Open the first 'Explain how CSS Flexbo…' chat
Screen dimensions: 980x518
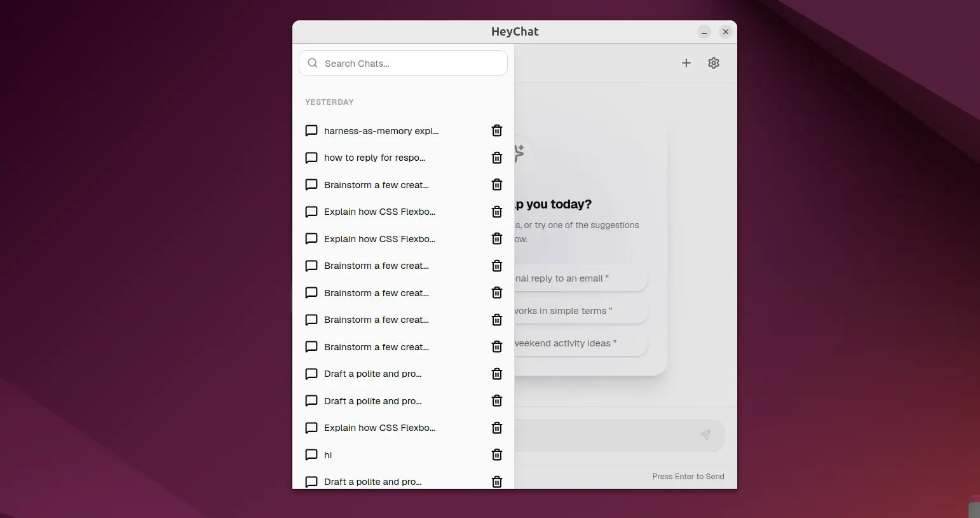[x=379, y=212]
